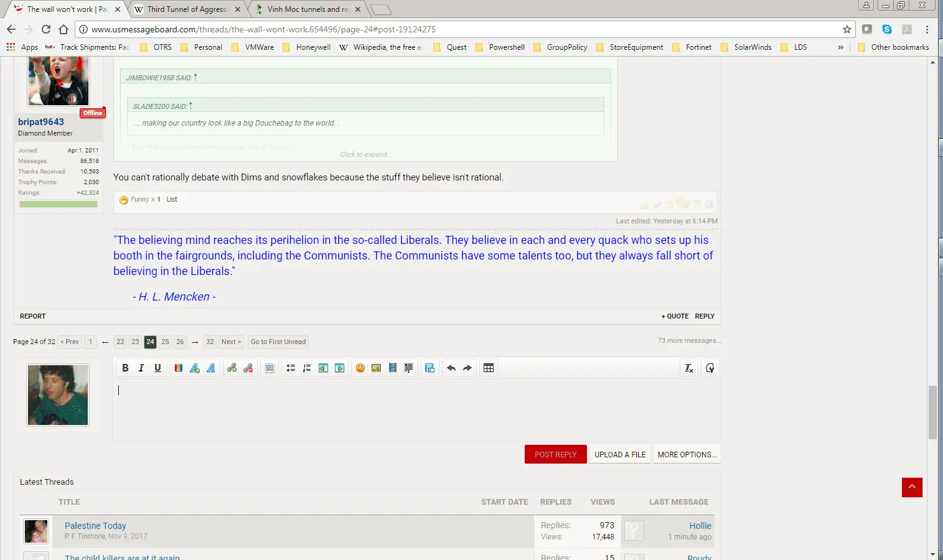Open the font family dropdown
The image size is (943, 560).
(211, 368)
